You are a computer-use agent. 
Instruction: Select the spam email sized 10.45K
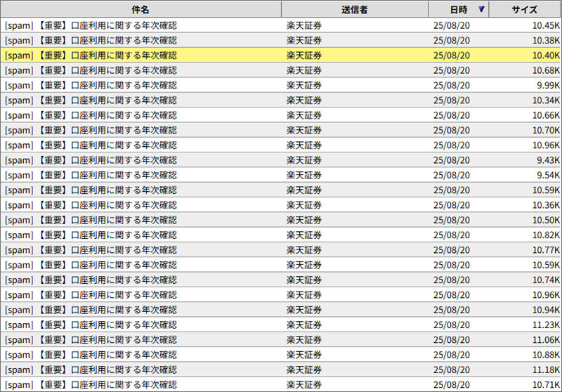pos(280,25)
